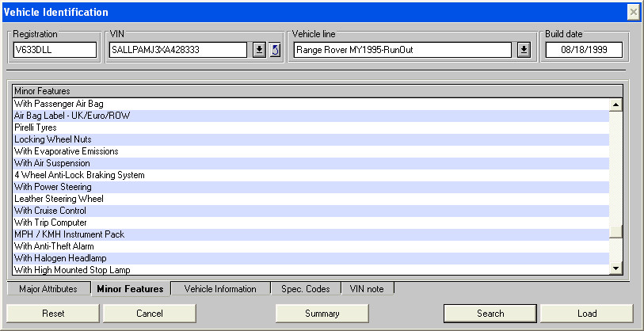Select row 'MPH / KMH Instrument Pack'
Screen dimensions: 644x331
311,235
